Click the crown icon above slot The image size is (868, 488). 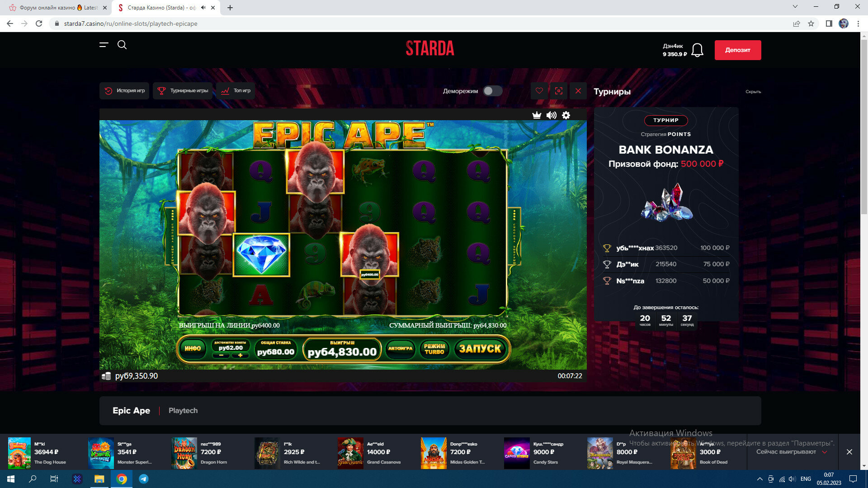537,115
